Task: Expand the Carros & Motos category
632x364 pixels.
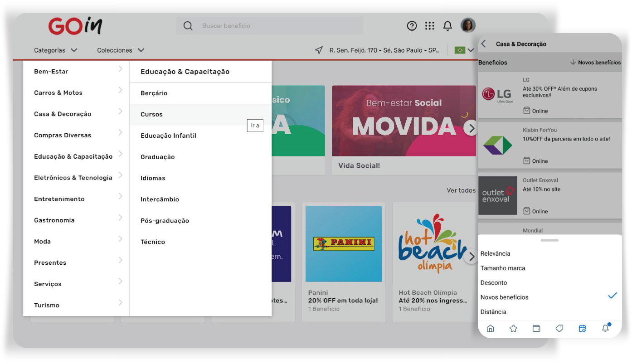Action: click(76, 92)
